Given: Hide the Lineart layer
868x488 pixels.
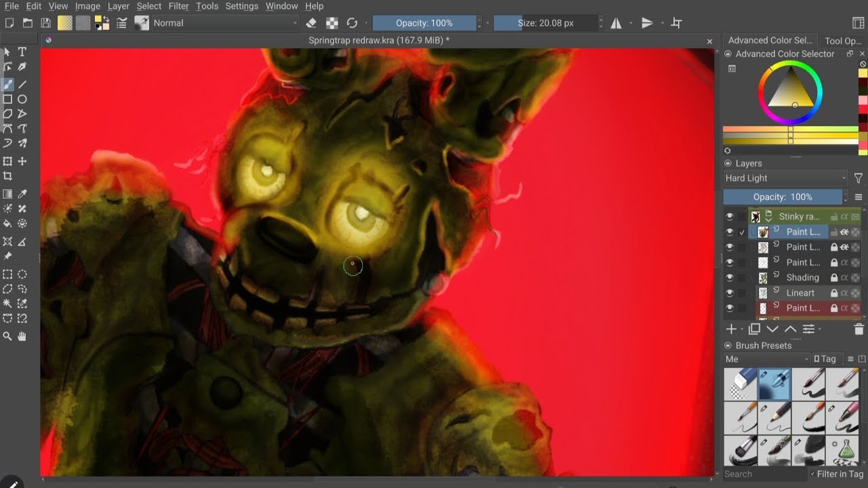Looking at the screenshot, I should (x=730, y=293).
